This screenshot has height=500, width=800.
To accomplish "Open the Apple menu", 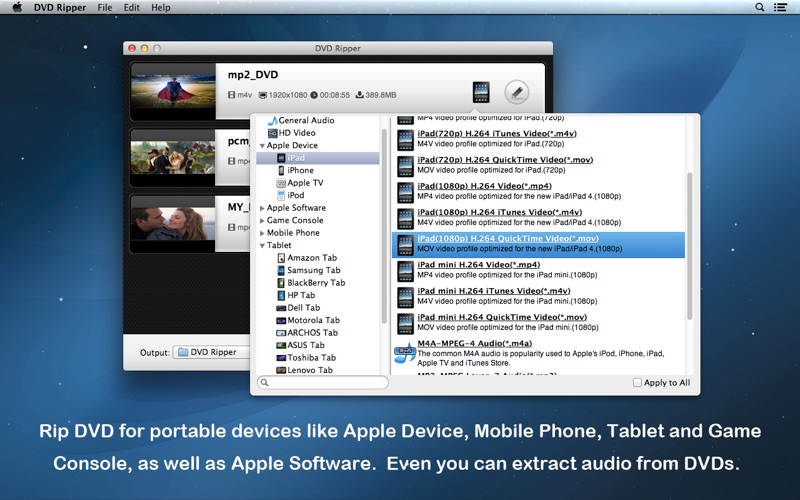I will (17, 7).
